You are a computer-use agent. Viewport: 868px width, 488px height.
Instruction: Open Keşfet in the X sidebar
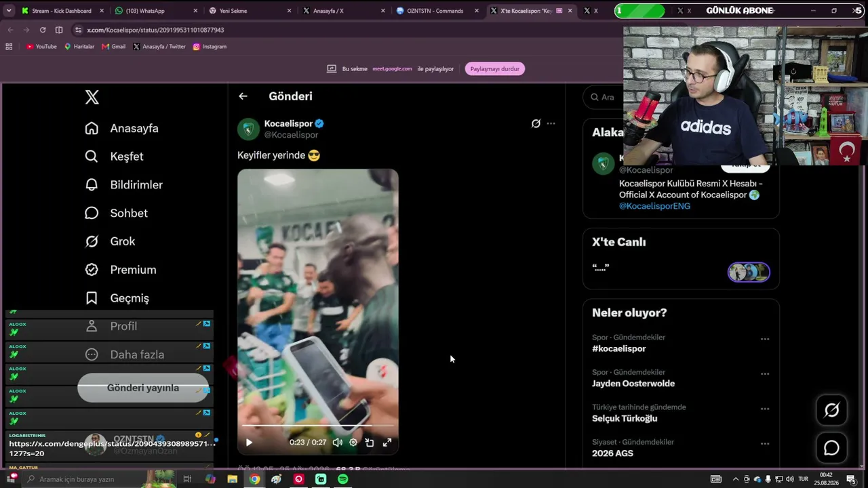click(x=114, y=157)
